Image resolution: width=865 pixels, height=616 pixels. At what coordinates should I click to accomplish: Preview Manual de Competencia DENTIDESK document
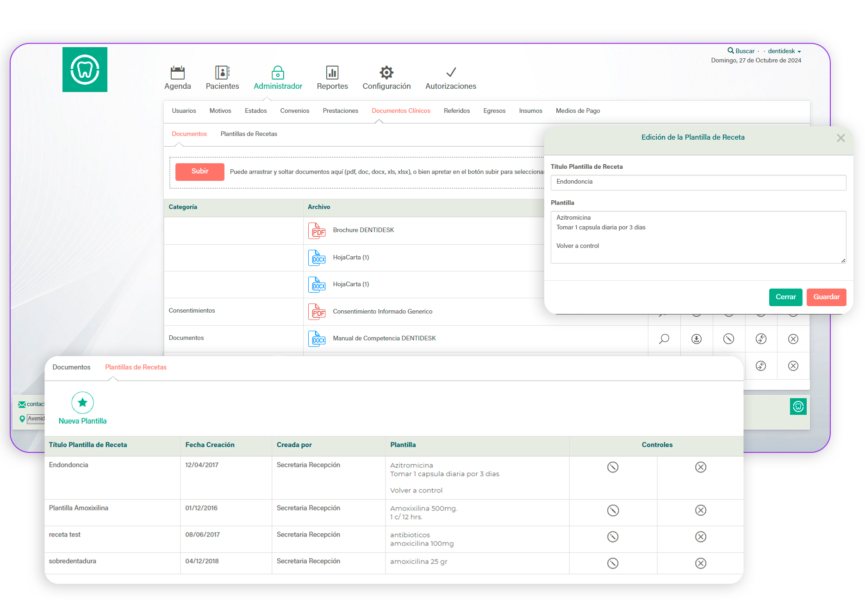click(x=664, y=339)
